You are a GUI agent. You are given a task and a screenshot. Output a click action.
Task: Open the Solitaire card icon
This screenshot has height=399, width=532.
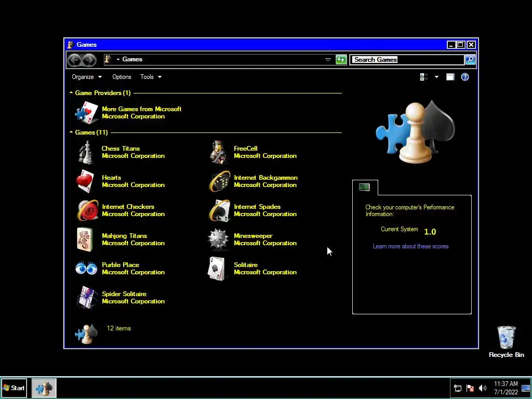pos(217,269)
